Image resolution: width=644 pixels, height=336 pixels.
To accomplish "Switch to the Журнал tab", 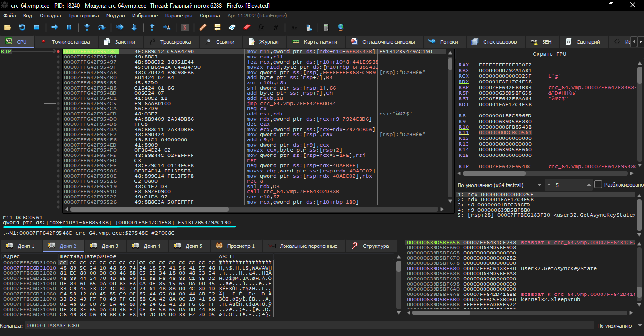I will [x=264, y=42].
